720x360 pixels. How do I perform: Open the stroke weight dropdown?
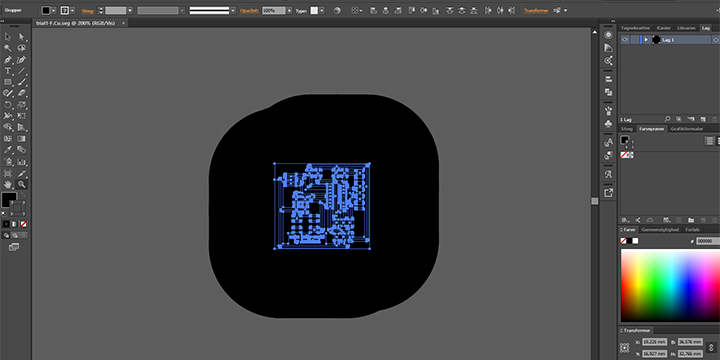click(x=130, y=10)
